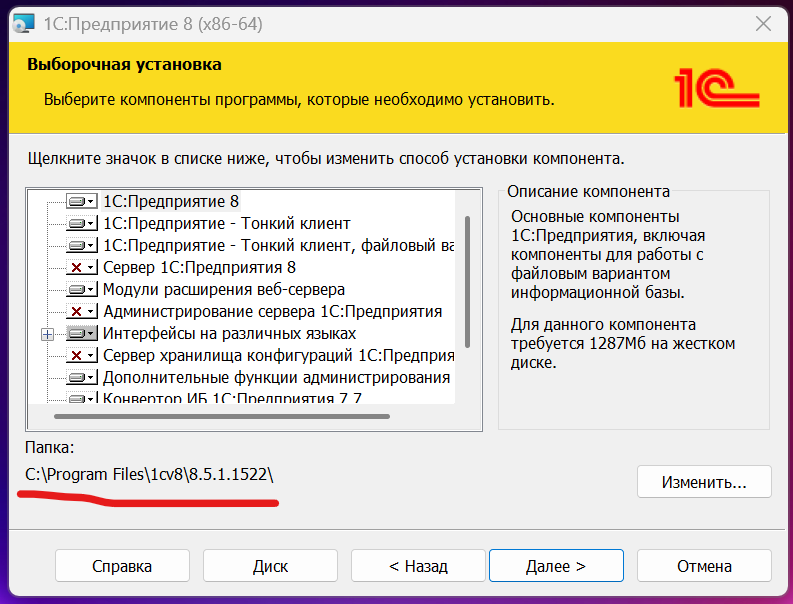Viewport: 793px width, 604px height.
Task: Go back with the < Назад button
Action: 418,566
